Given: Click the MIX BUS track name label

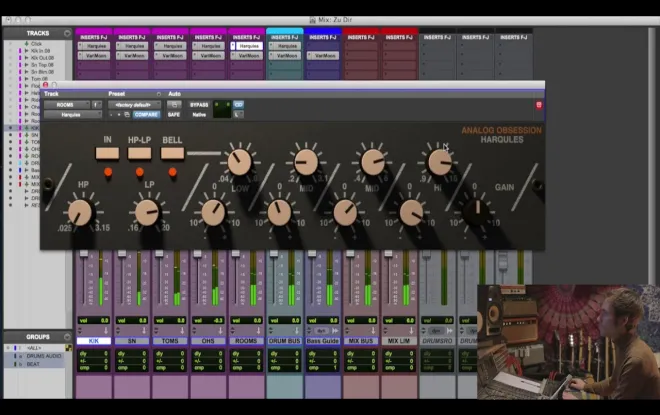Looking at the screenshot, I should tap(361, 341).
